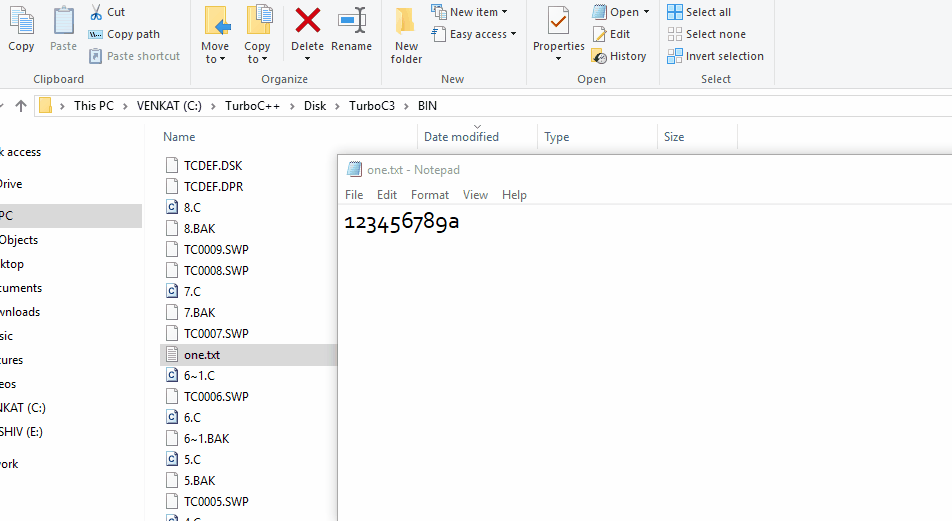Click the Delete red X icon
952x521 pixels.
pyautogui.click(x=307, y=20)
